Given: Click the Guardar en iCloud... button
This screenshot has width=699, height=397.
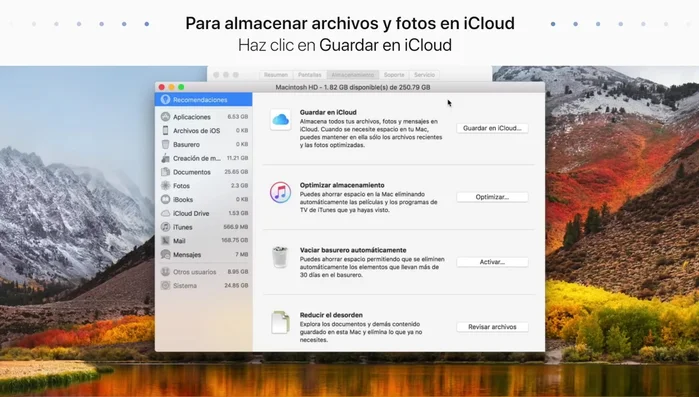Looking at the screenshot, I should (x=492, y=128).
